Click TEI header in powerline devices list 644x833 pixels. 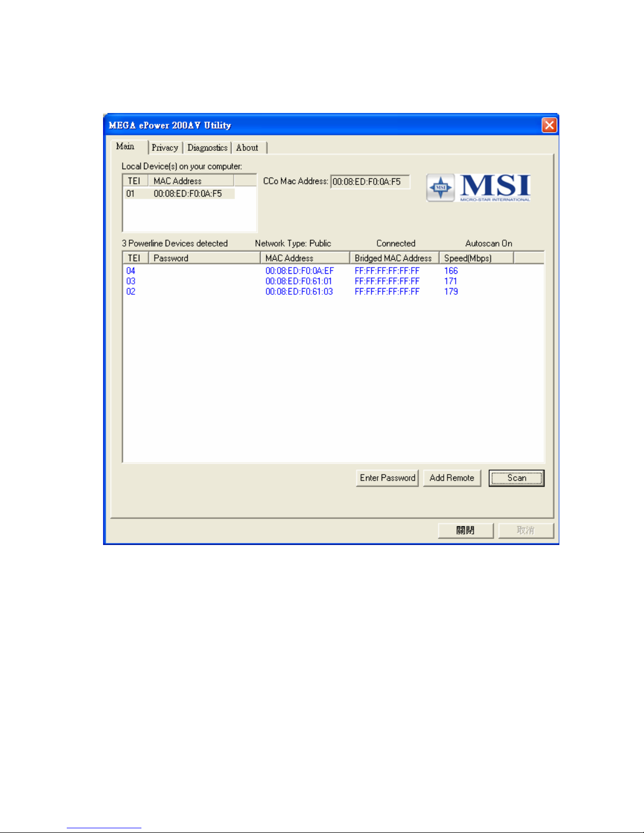click(136, 258)
